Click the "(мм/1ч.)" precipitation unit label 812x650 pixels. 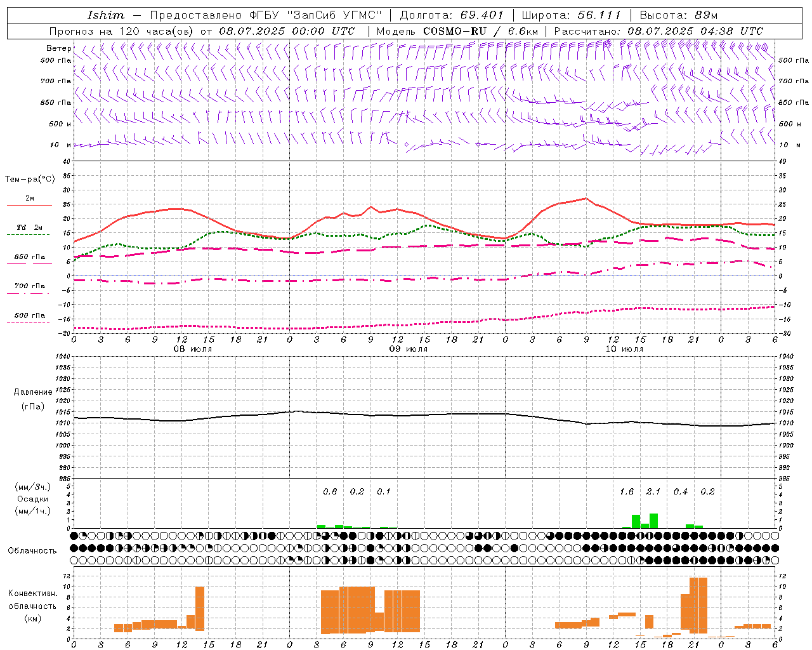click(x=33, y=510)
